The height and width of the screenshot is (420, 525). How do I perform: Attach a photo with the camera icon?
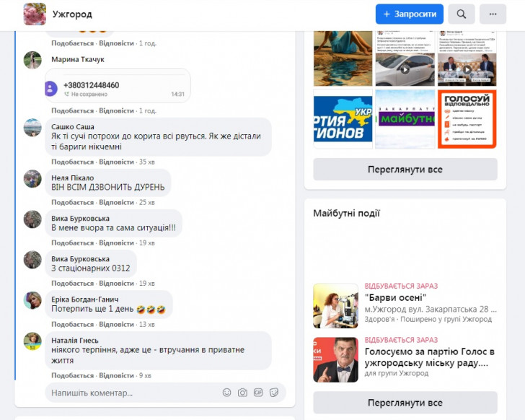242,392
